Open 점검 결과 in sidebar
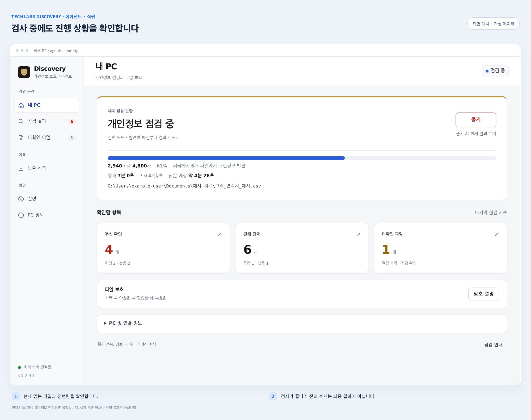Image resolution: width=531 pixels, height=420 pixels. tap(47, 121)
